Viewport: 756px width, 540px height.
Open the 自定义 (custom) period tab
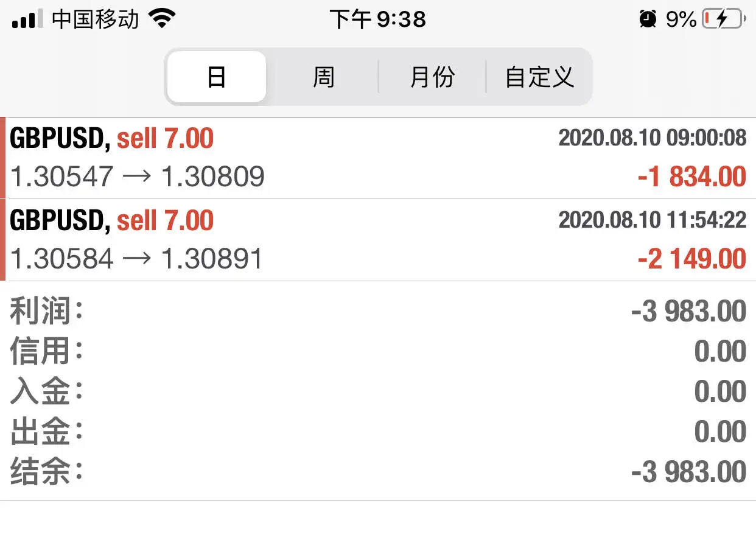539,77
